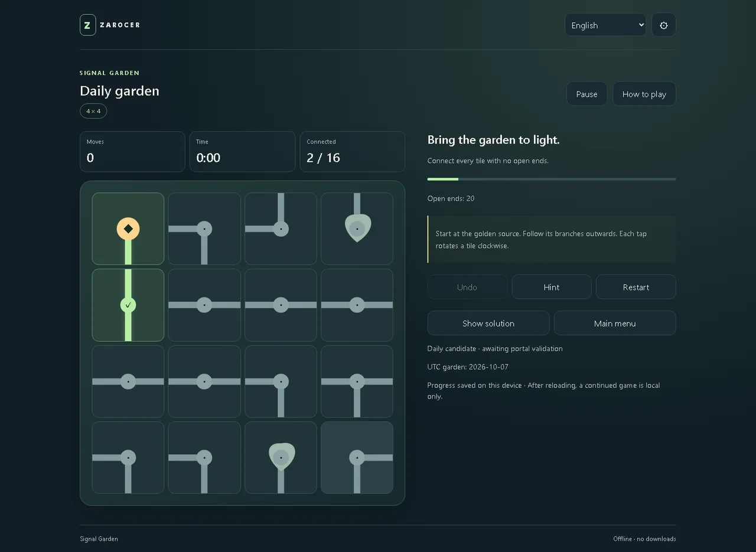Click the 4 × 4 size badge
This screenshot has height=552, width=756.
[93, 111]
